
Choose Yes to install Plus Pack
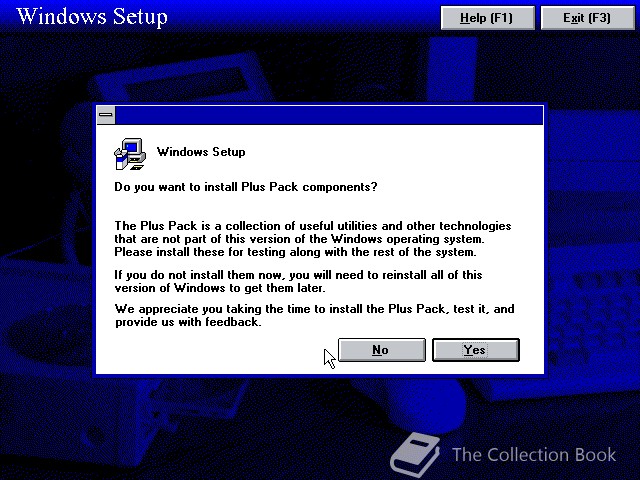tap(476, 350)
